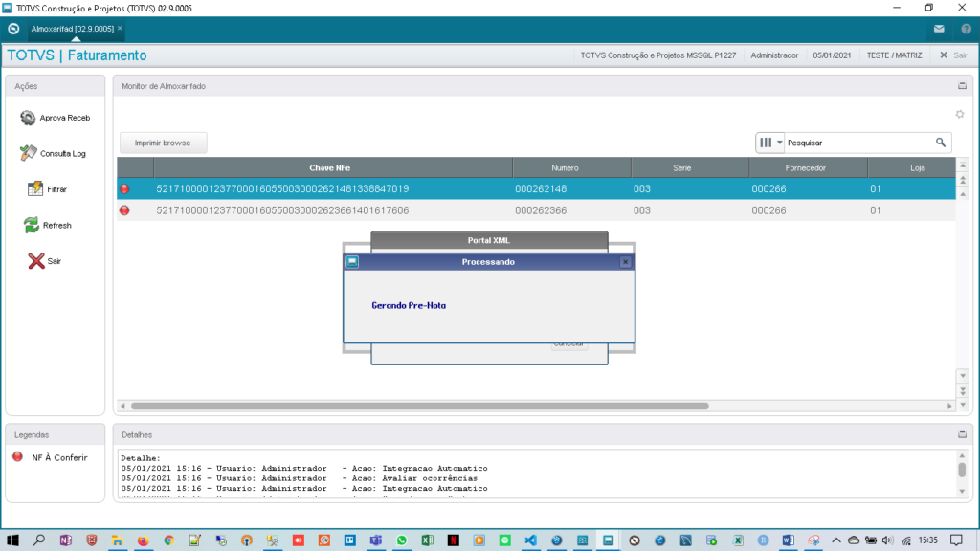Click red status dot of NFe ending 847019
This screenshot has width=980, height=551.
click(124, 188)
